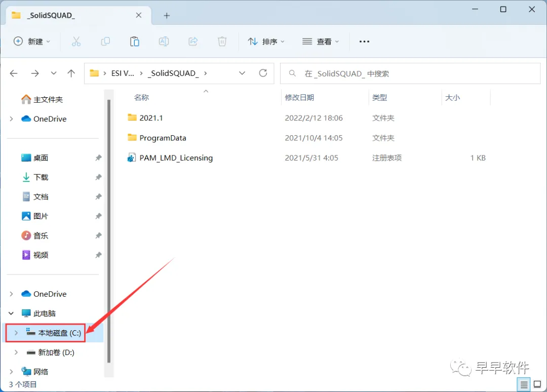Click ESI V... breadcrumb segment
Image resolution: width=547 pixels, height=392 pixels.
pyautogui.click(x=123, y=73)
